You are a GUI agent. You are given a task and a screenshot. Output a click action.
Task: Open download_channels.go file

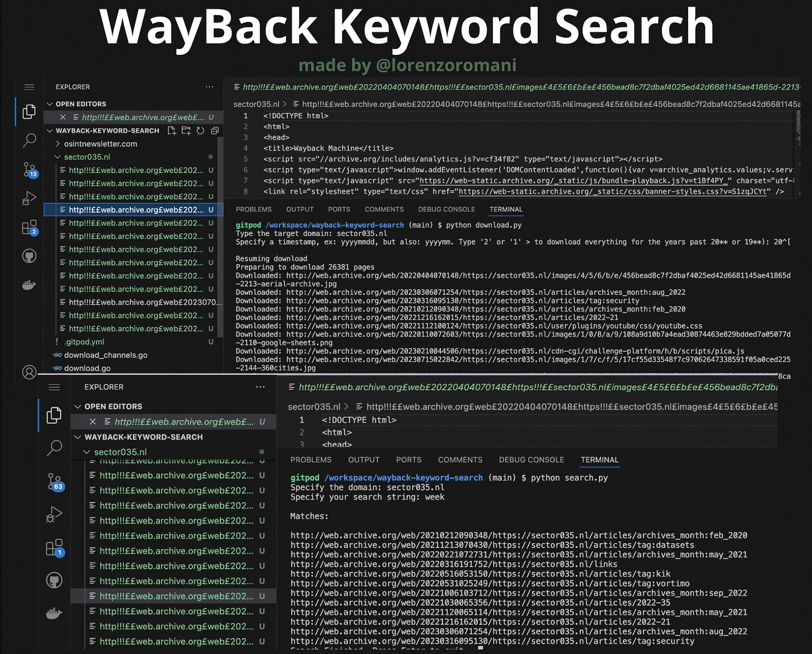(x=106, y=355)
